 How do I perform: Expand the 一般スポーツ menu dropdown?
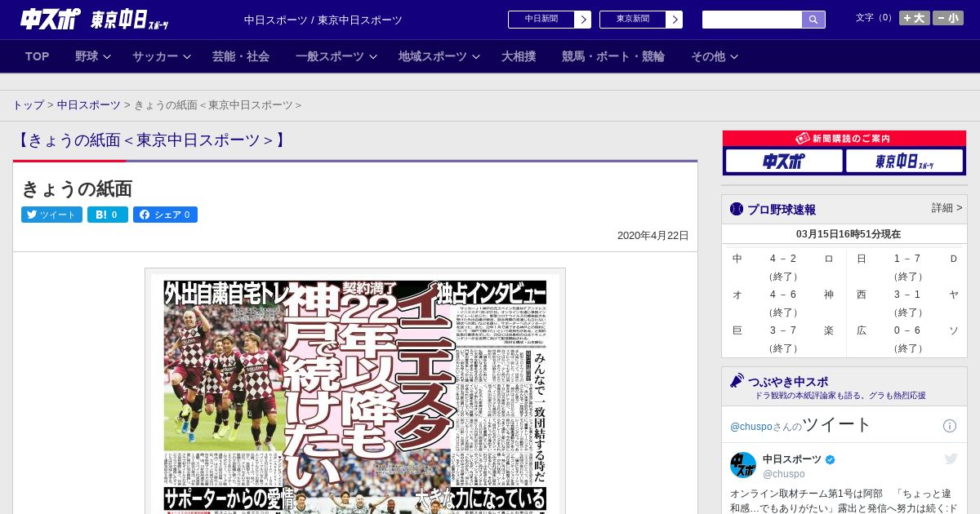pos(336,56)
